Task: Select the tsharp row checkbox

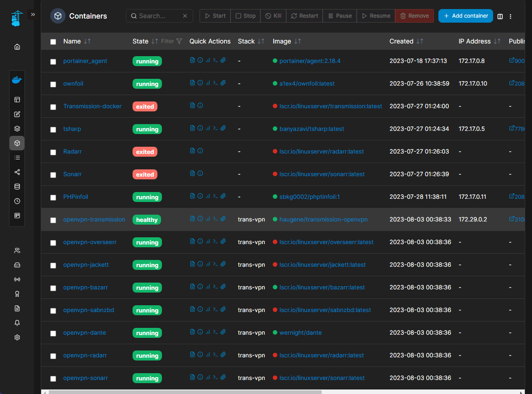Action: (53, 130)
